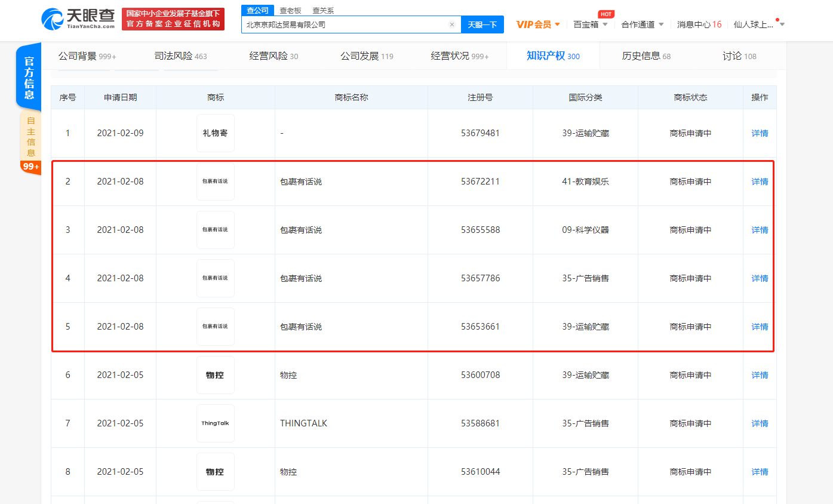The image size is (833, 504).
Task: Switch to the 司法风险 tab
Action: pyautogui.click(x=180, y=56)
